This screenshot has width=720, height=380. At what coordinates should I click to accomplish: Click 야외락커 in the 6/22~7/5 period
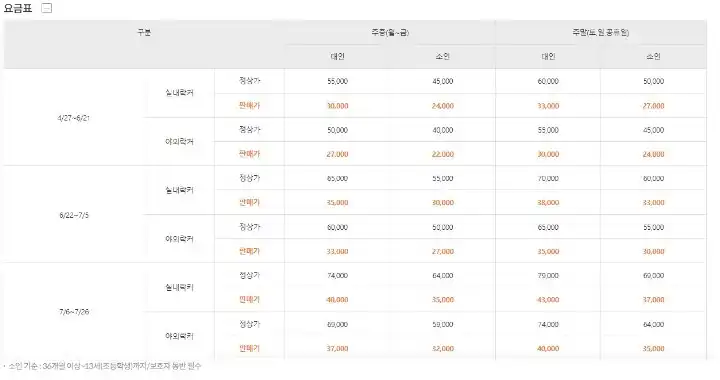[x=180, y=239]
